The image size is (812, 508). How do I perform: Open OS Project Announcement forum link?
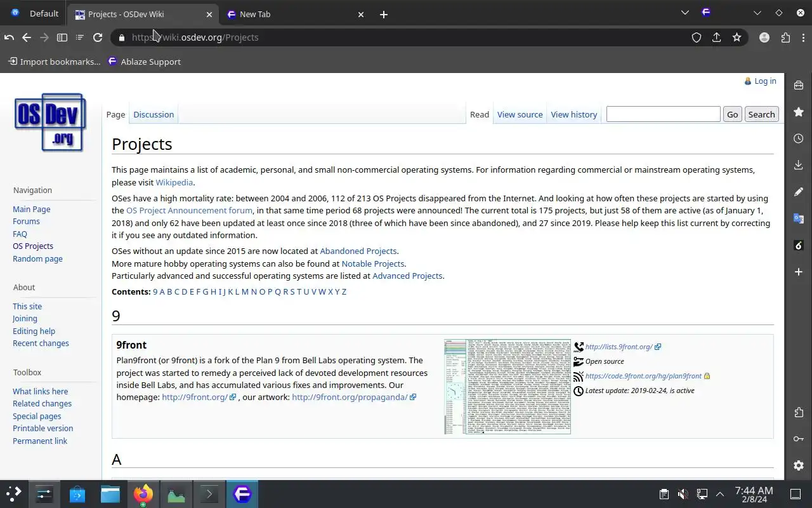pyautogui.click(x=189, y=210)
